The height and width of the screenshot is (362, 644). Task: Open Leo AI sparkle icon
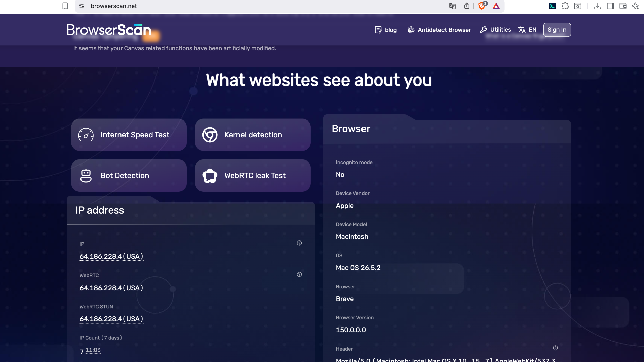[636, 6]
